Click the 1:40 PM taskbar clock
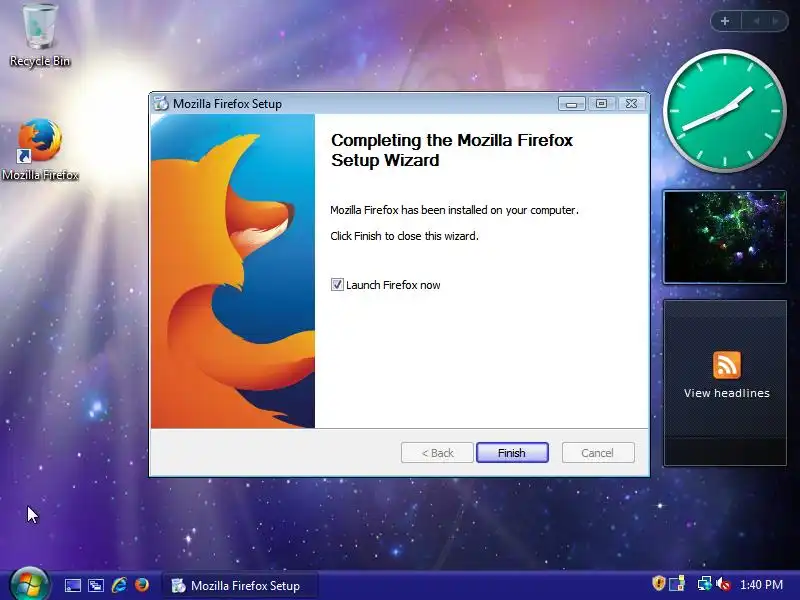The width and height of the screenshot is (800, 600). click(x=761, y=585)
